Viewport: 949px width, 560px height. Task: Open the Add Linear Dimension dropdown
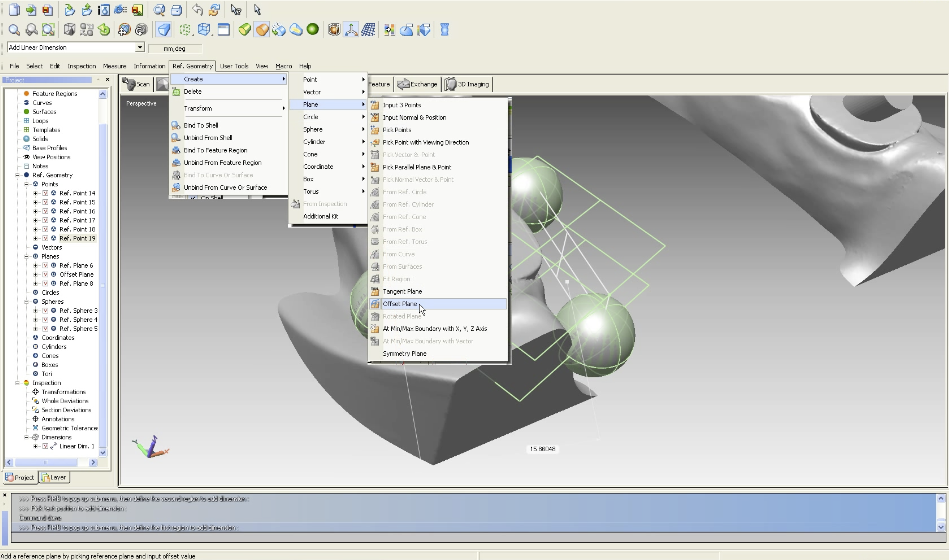(x=140, y=47)
